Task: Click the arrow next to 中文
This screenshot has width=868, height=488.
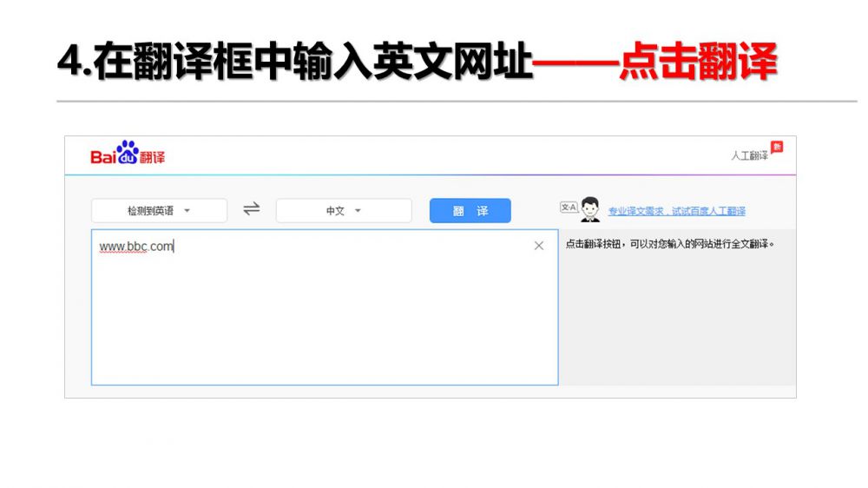Action: click(358, 211)
